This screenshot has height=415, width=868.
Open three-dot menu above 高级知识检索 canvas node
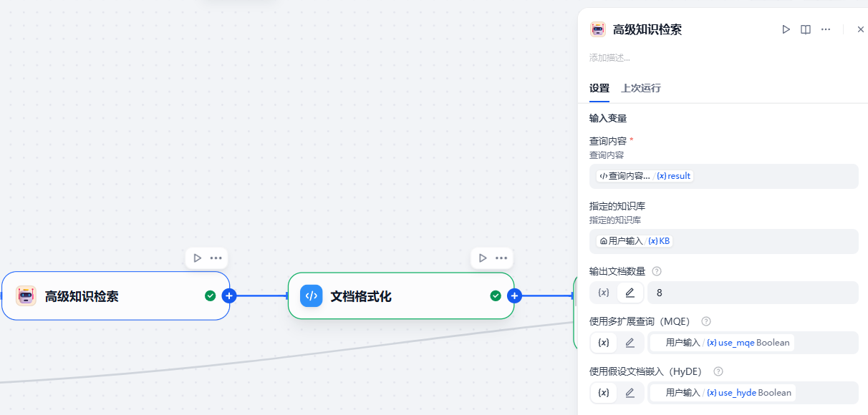216,258
